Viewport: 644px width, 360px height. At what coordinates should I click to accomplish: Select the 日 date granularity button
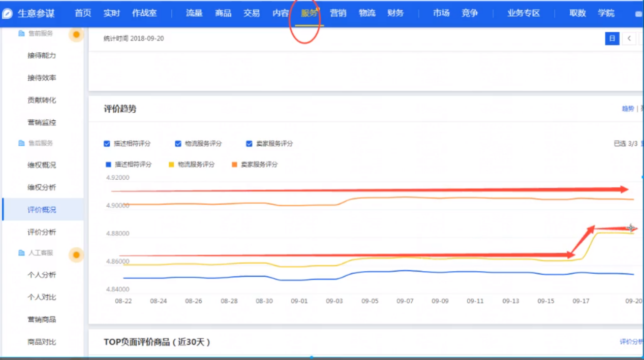pos(612,39)
